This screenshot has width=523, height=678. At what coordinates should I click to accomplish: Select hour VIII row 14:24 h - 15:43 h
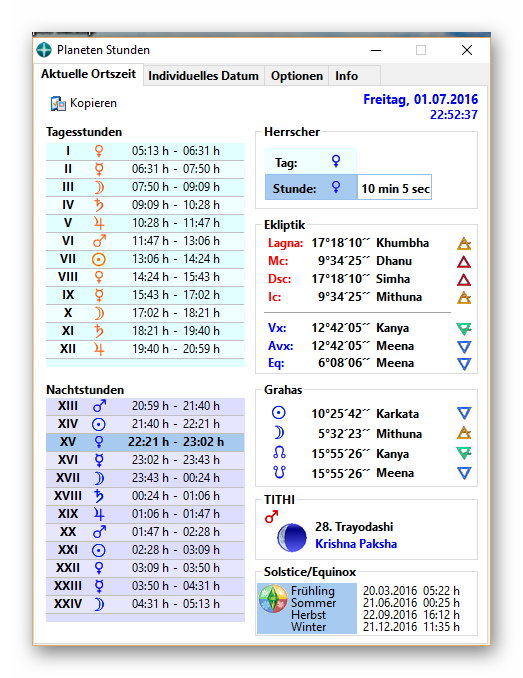point(145,277)
